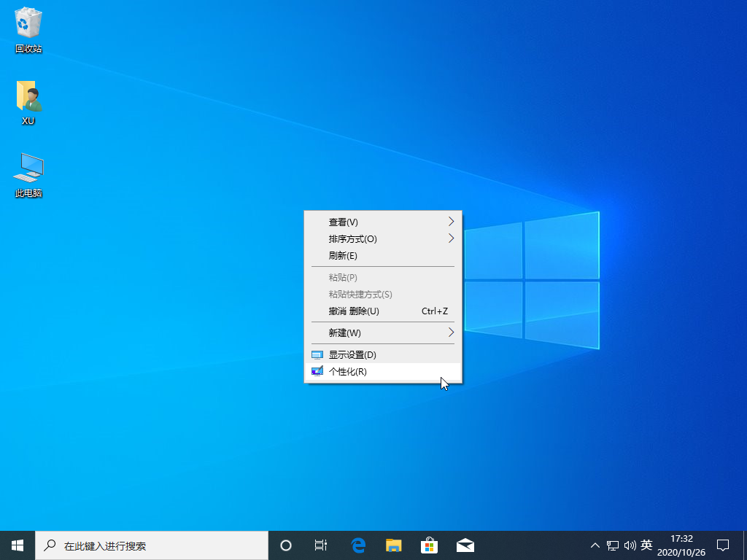Image resolution: width=747 pixels, height=560 pixels.
Task: Open the Microsoft Store
Action: click(429, 545)
